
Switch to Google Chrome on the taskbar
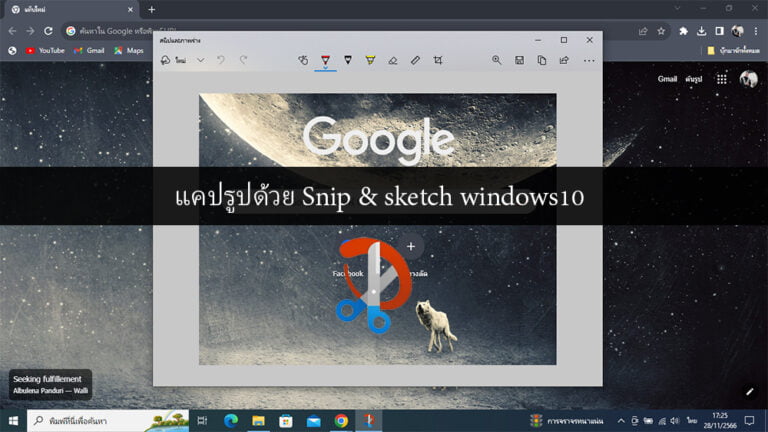[x=341, y=421]
